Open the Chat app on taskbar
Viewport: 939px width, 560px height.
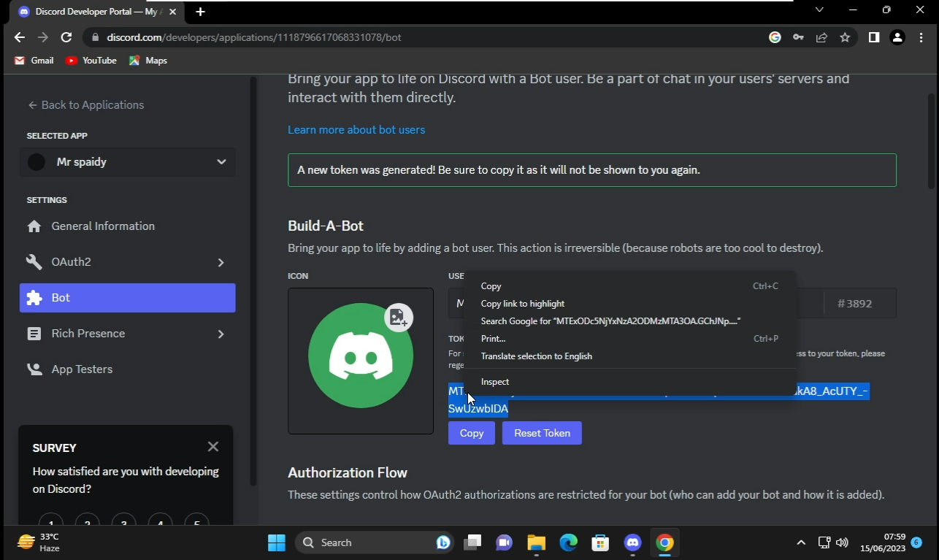click(x=505, y=542)
